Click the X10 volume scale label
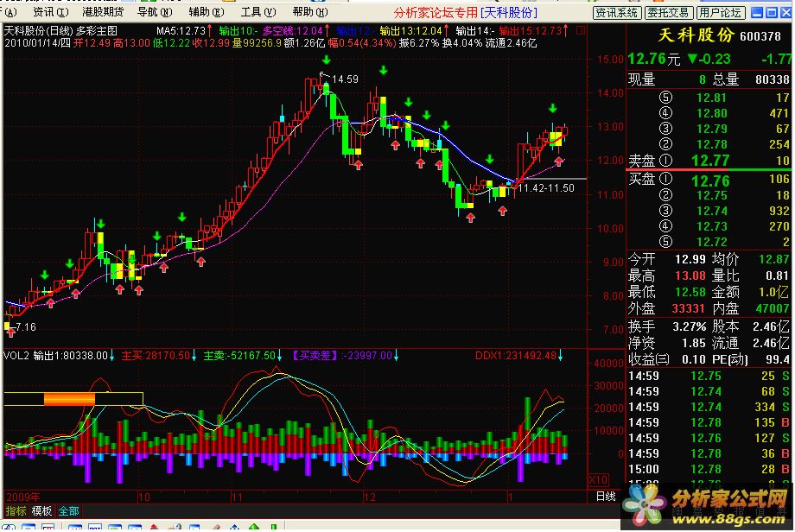 click(x=598, y=479)
